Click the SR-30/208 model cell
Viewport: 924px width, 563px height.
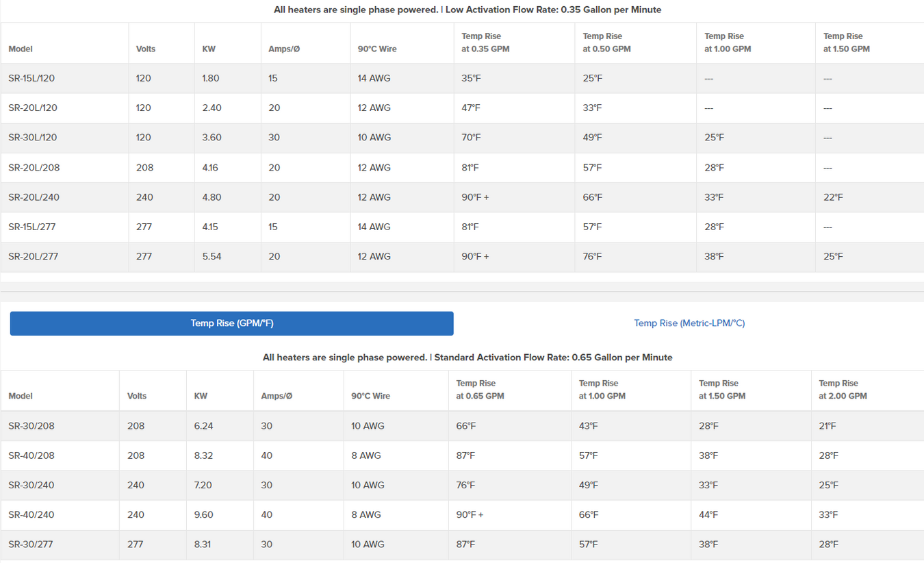click(x=31, y=426)
